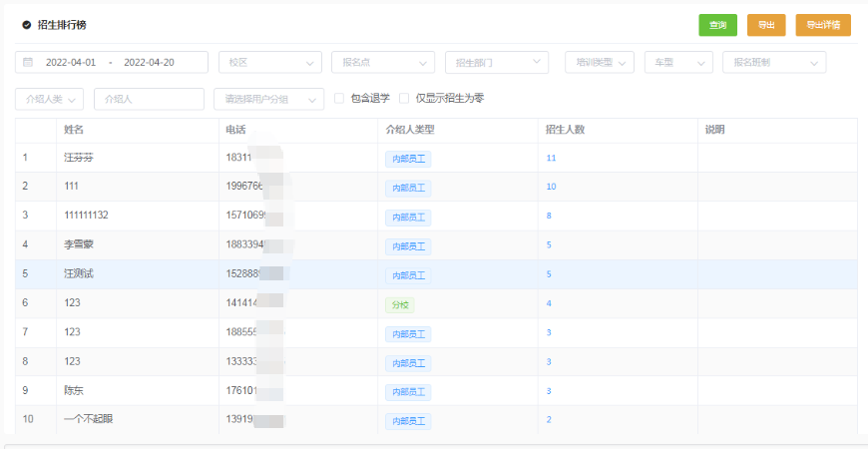This screenshot has width=868, height=449.
Task: Open the 培训类型 dropdown
Action: tap(600, 62)
